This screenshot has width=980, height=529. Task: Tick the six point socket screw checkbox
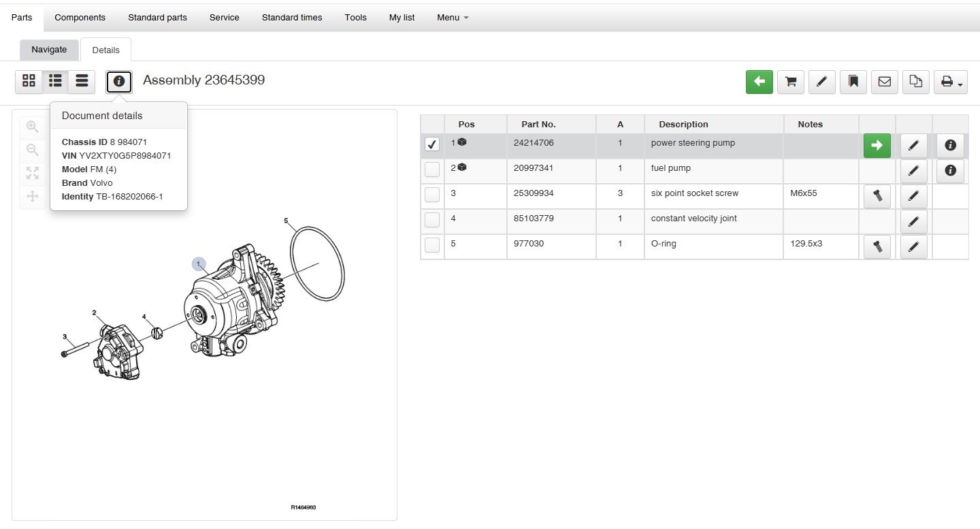[432, 195]
